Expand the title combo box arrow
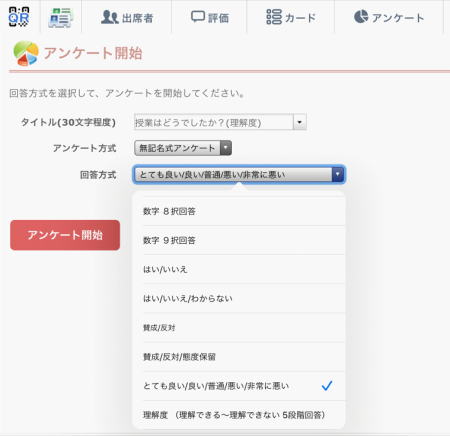This screenshot has height=436, width=450. [x=300, y=122]
